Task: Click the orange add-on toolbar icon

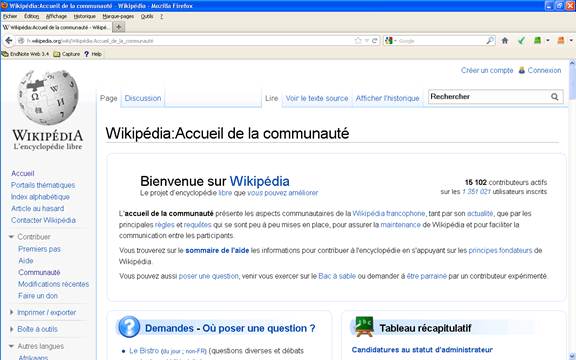Action: 561,40
